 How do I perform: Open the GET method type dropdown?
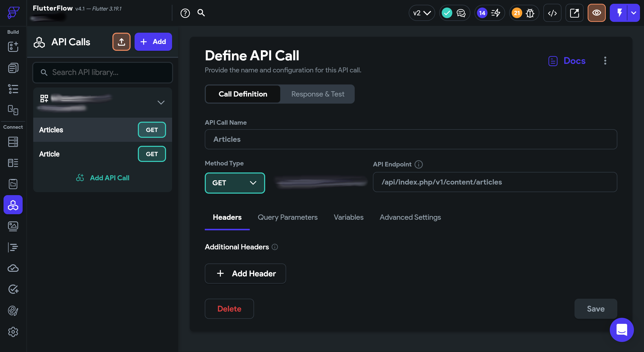click(235, 183)
